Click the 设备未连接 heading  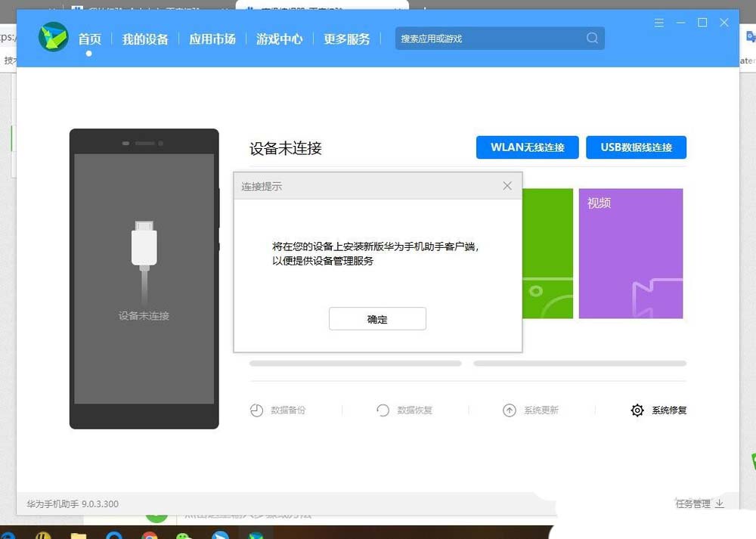pyautogui.click(x=286, y=148)
